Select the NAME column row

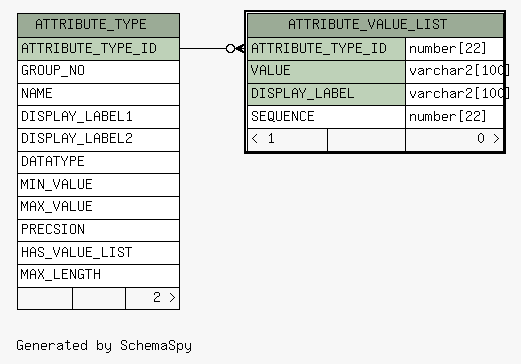coord(98,94)
